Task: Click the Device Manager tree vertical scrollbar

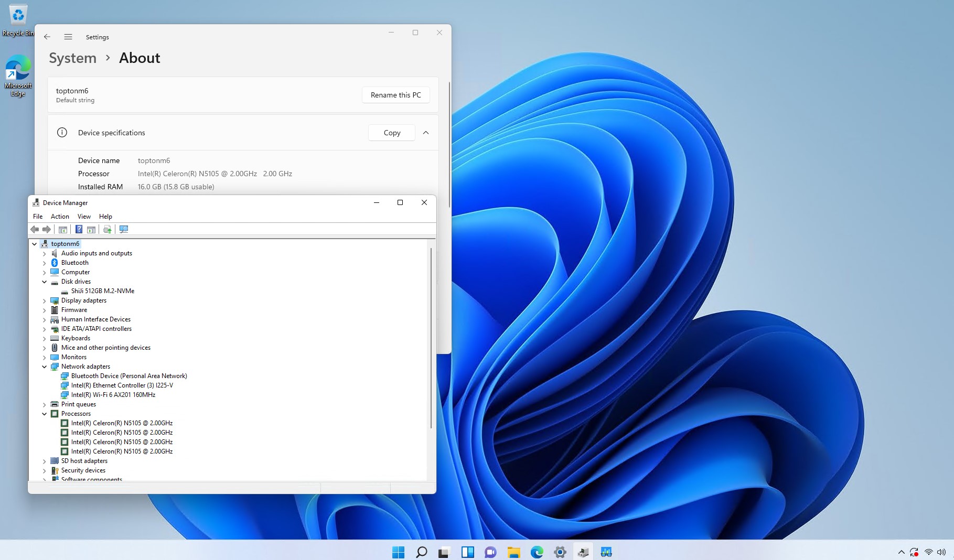Action: [431, 338]
